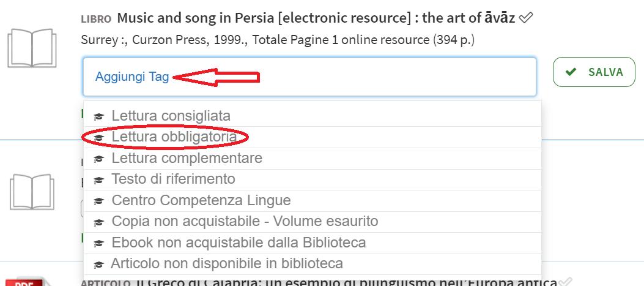The width and height of the screenshot is (644, 286).
Task: Click the LIBRO type label
Action: click(95, 20)
